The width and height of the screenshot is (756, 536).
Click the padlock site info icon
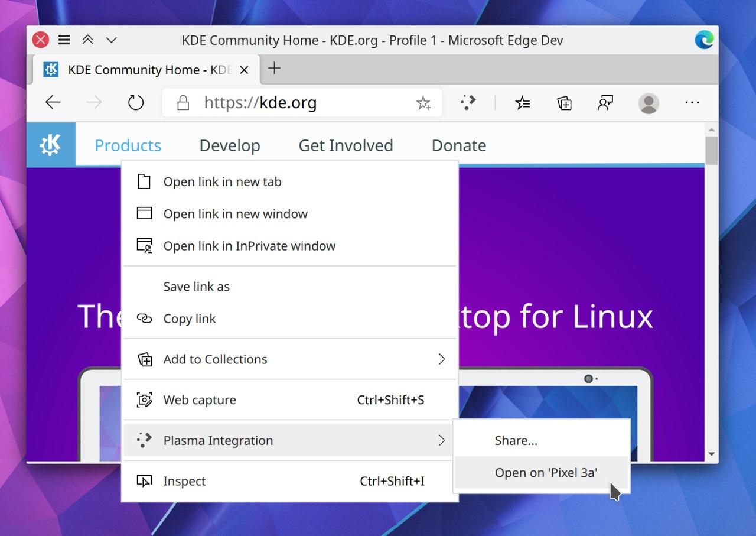(x=183, y=103)
